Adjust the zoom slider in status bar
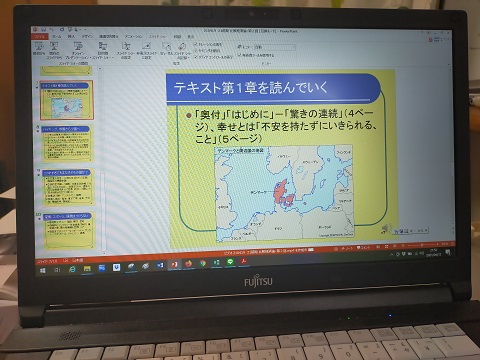The image size is (480, 360). (x=422, y=245)
